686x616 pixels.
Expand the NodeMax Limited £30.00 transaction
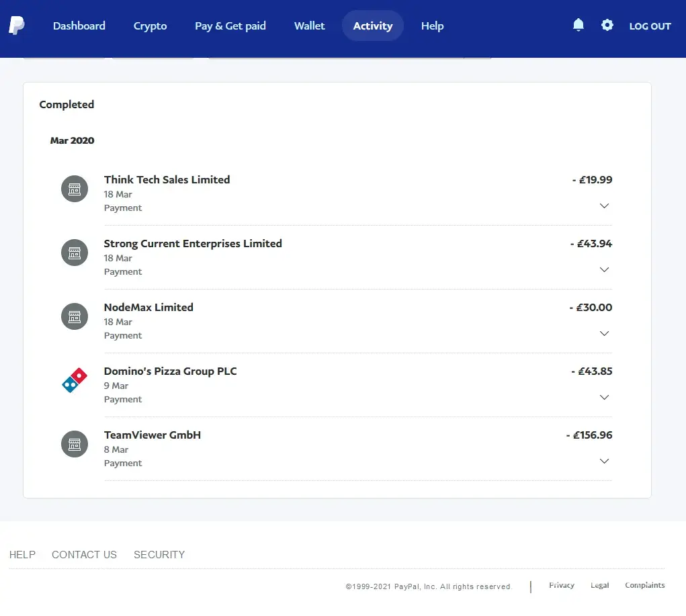tap(604, 333)
